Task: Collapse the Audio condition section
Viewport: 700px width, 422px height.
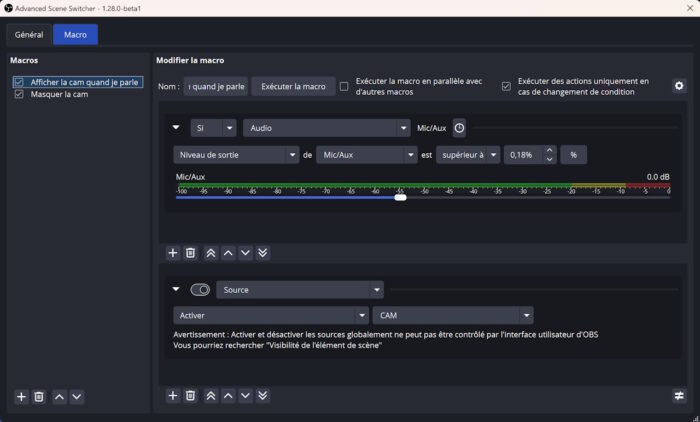Action: [176, 128]
